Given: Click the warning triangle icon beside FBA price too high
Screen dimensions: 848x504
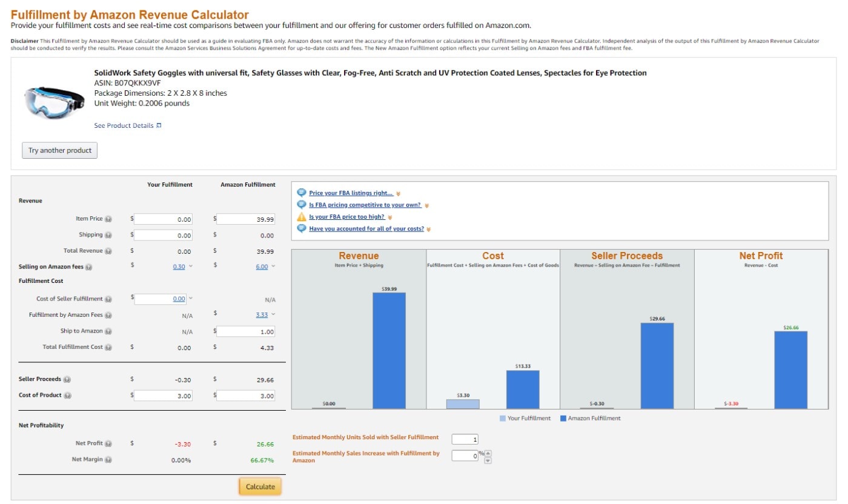Looking at the screenshot, I should (302, 216).
